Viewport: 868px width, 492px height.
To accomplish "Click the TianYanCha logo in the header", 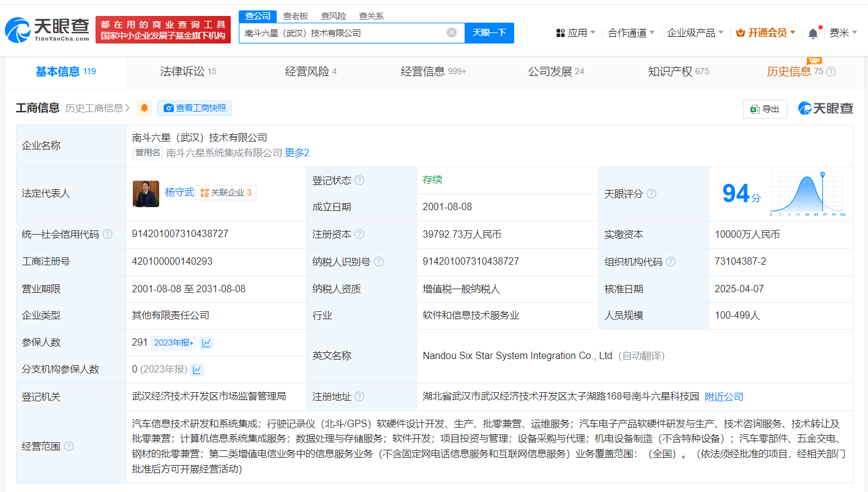I will click(48, 29).
